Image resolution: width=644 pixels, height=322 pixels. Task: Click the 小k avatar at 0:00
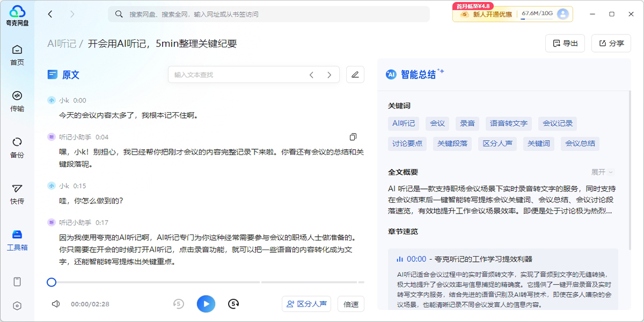52,100
